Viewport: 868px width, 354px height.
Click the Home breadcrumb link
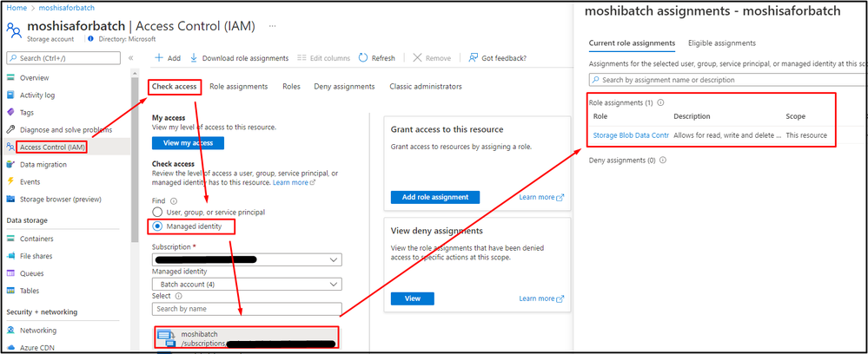(x=17, y=9)
